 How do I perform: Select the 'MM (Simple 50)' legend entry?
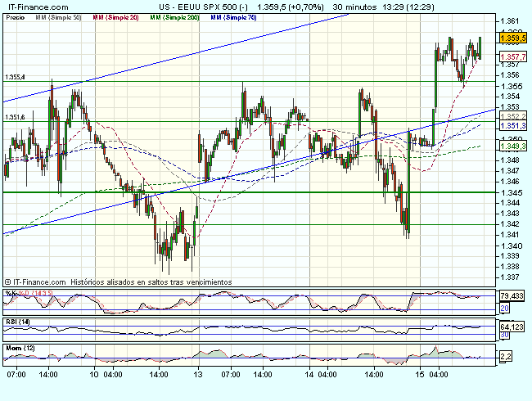click(58, 18)
